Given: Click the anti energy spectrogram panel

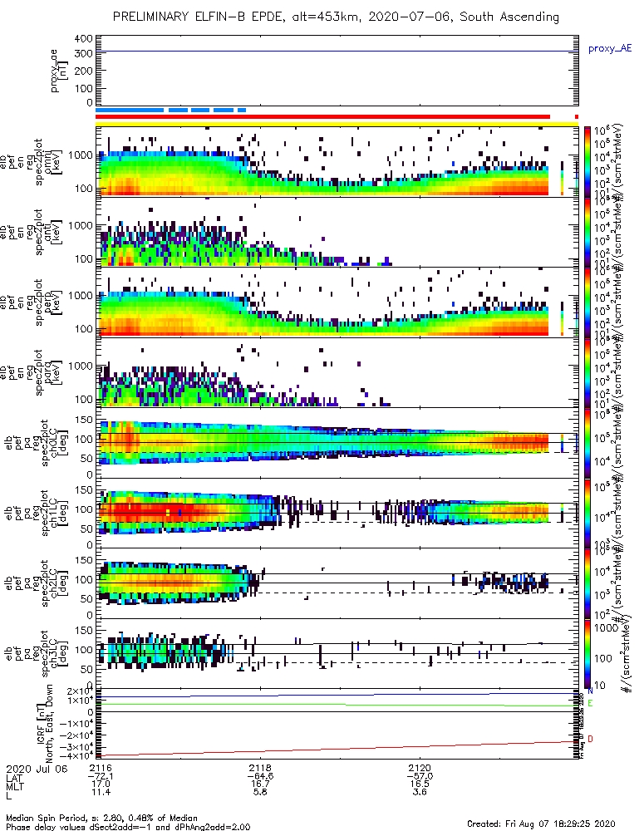Looking at the screenshot, I should click(x=337, y=232).
